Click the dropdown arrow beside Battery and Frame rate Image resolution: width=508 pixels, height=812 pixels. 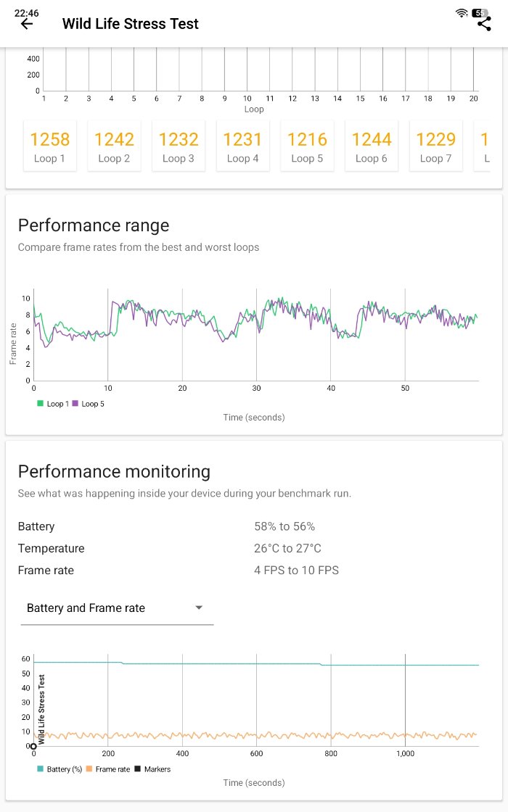tap(199, 608)
